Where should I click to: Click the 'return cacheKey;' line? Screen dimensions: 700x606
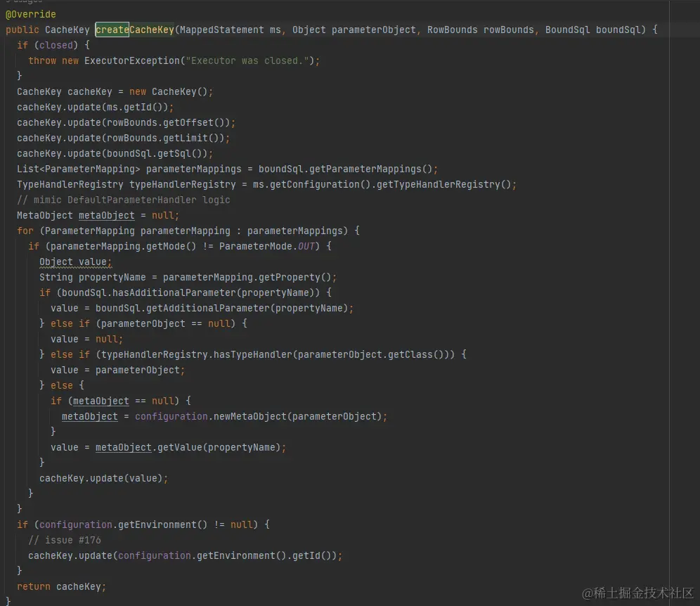61,586
